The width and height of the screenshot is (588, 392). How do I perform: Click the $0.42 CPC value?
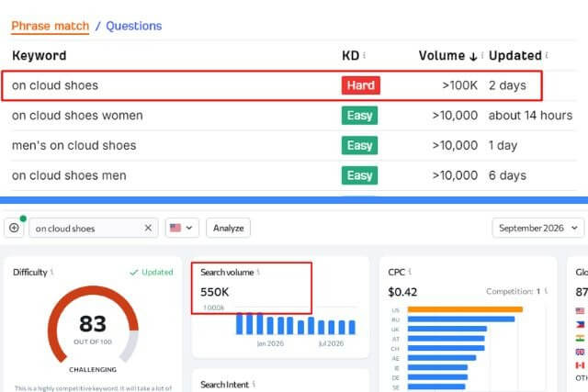tap(402, 292)
